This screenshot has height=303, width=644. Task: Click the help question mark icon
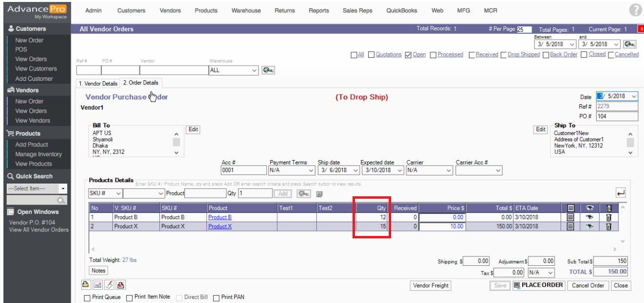635,10
